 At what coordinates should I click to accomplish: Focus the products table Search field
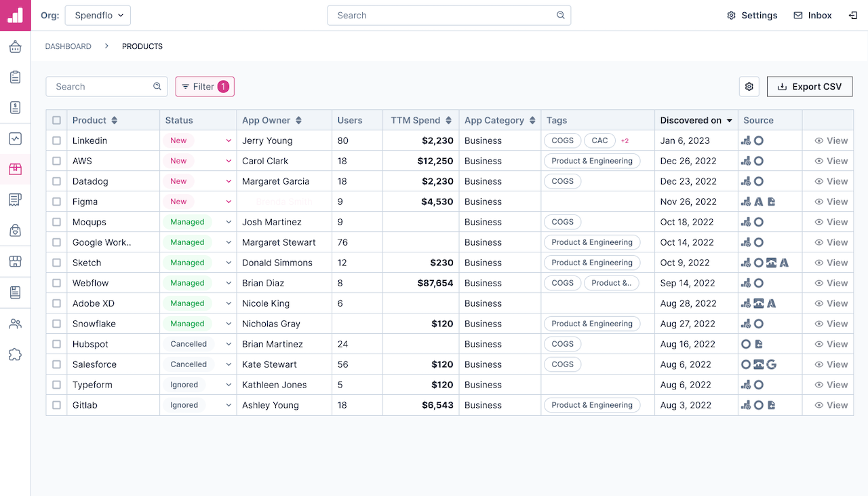[106, 87]
